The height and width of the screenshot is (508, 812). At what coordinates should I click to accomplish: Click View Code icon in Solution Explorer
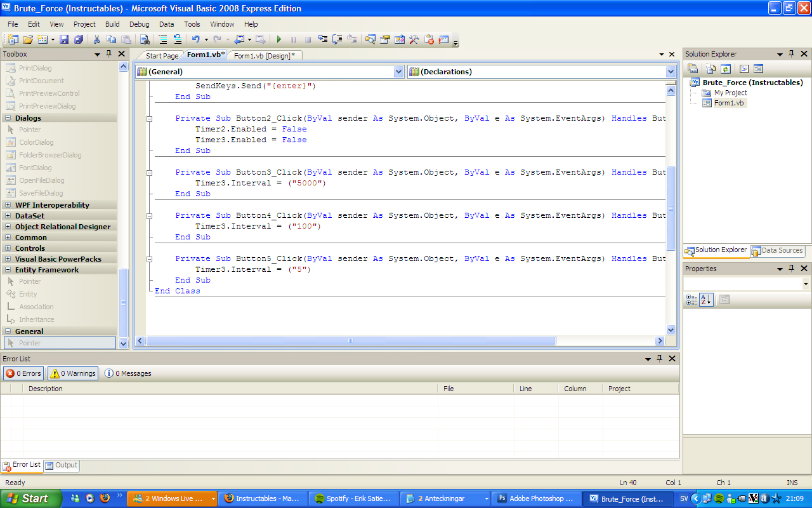tap(744, 69)
